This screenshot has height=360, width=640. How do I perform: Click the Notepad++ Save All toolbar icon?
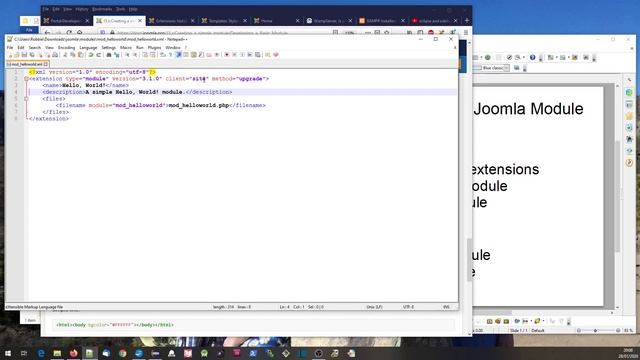click(x=32, y=55)
